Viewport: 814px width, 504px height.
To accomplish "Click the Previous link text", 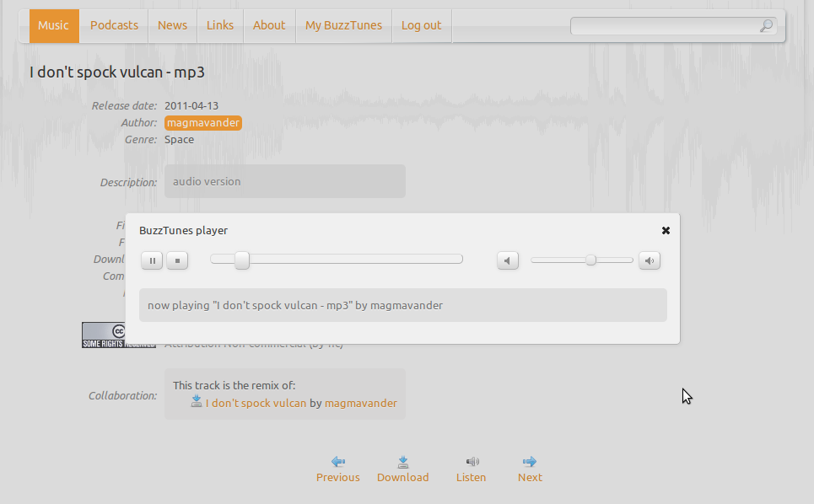I will 338,478.
